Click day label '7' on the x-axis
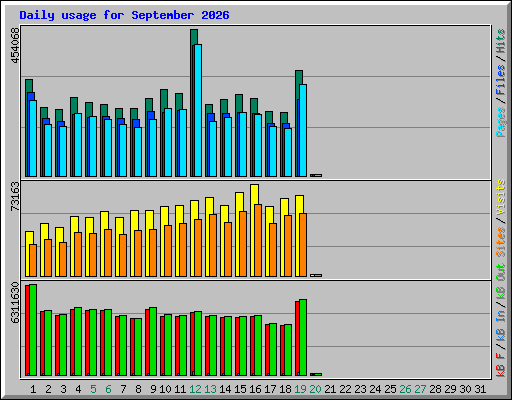Image resolution: width=512 pixels, height=400 pixels. pos(123,389)
